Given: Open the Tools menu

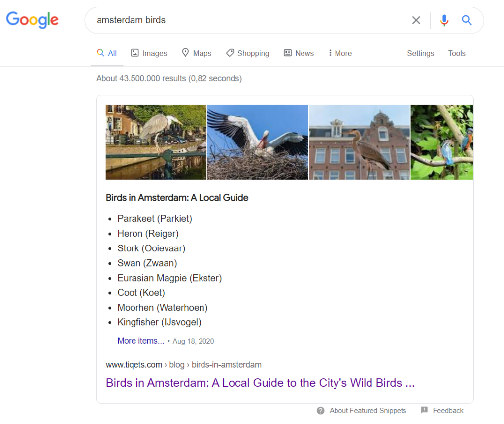Looking at the screenshot, I should 457,53.
